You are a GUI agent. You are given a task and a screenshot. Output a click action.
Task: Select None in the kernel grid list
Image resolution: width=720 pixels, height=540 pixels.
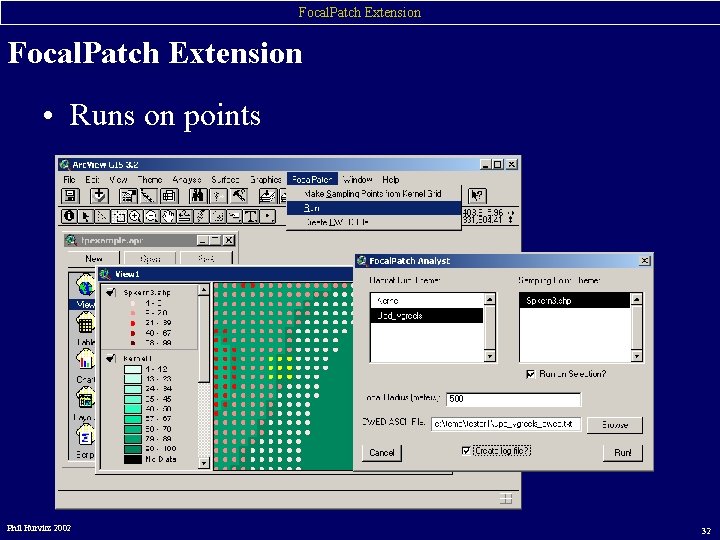tap(427, 301)
